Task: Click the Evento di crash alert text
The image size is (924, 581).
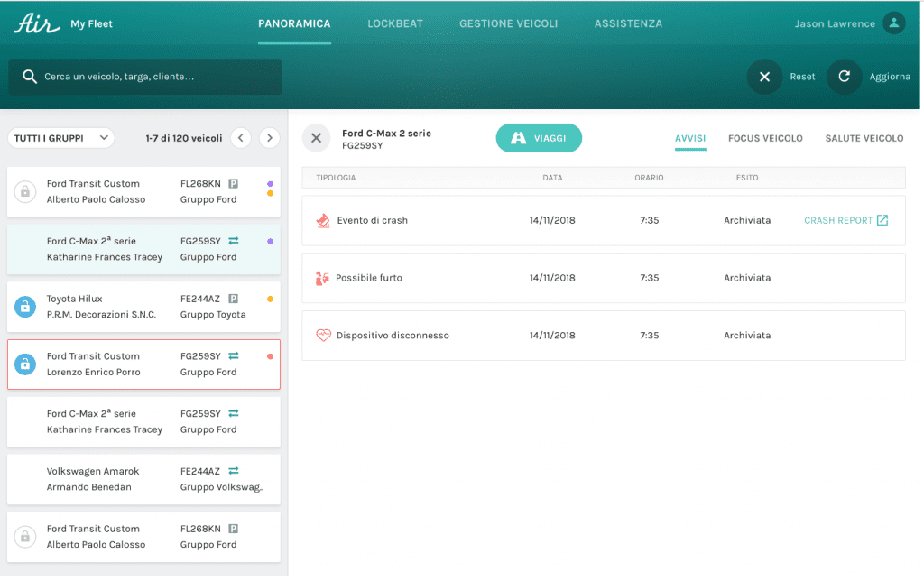Action: 373,220
